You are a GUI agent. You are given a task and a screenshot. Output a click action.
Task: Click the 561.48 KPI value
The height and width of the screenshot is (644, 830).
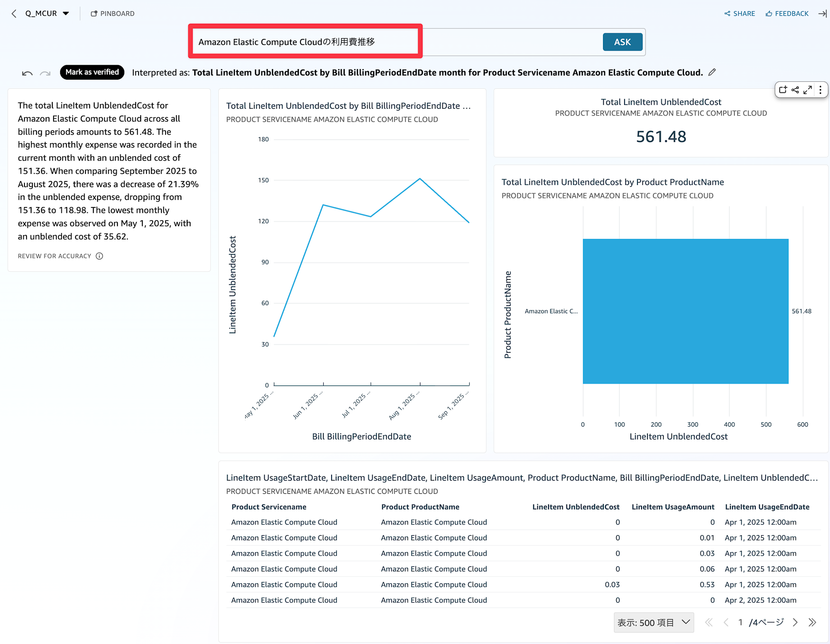click(x=661, y=137)
